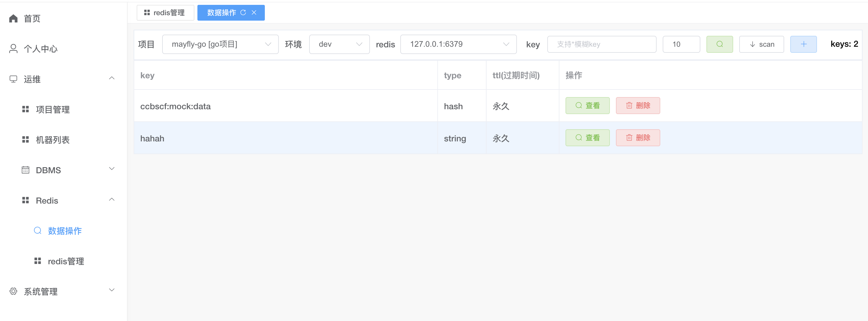This screenshot has height=321, width=868.
Task: Click the DBMS calendar icon
Action: pos(25,170)
